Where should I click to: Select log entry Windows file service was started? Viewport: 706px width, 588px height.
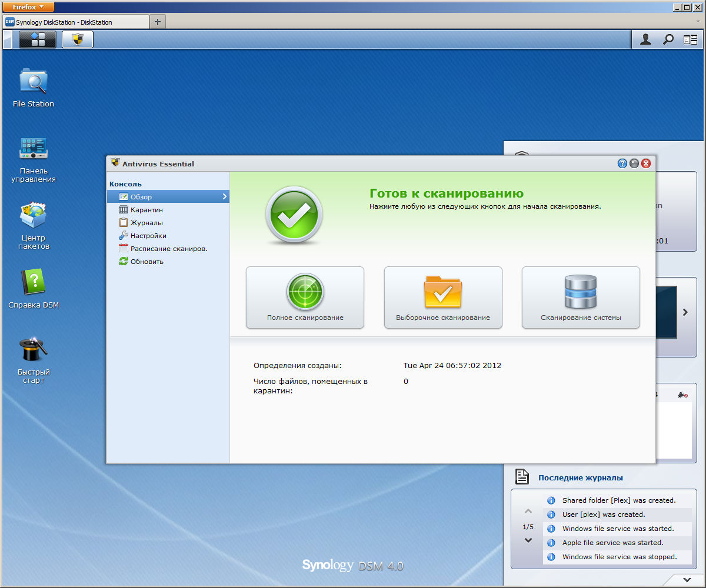(617, 529)
